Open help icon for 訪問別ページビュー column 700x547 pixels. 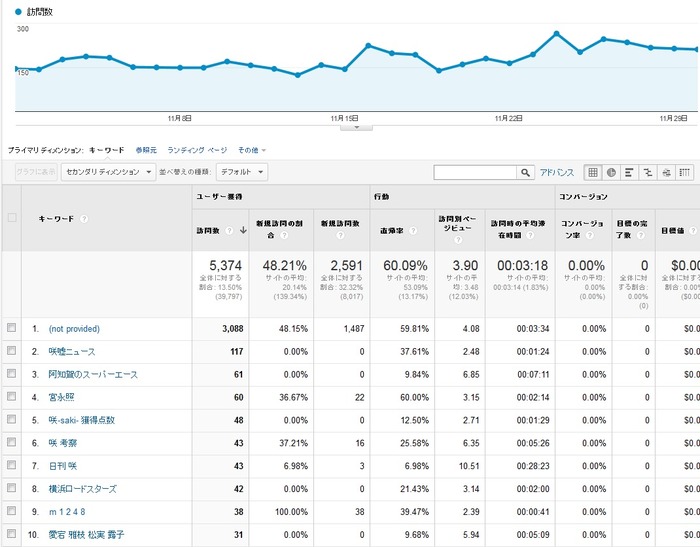[x=458, y=240]
